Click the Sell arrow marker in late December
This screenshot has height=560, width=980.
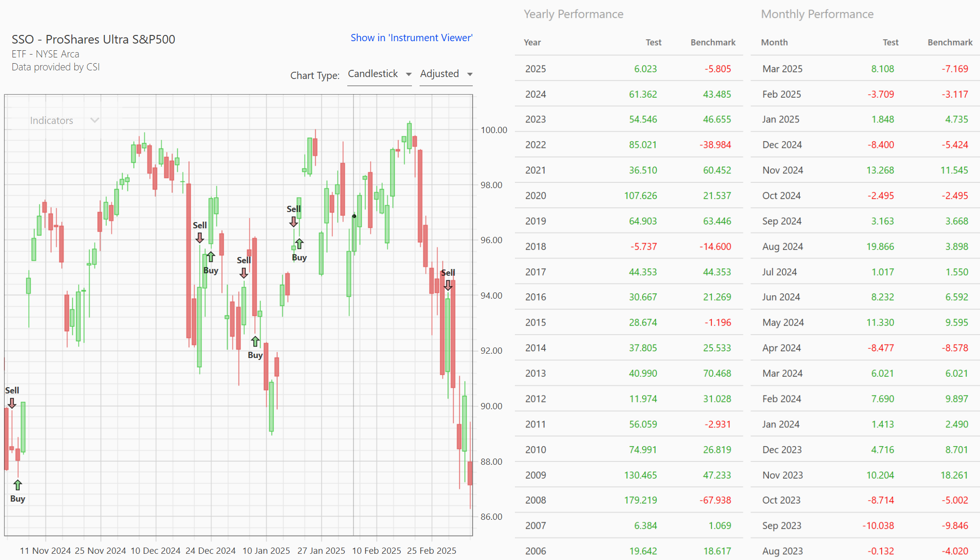[200, 238]
